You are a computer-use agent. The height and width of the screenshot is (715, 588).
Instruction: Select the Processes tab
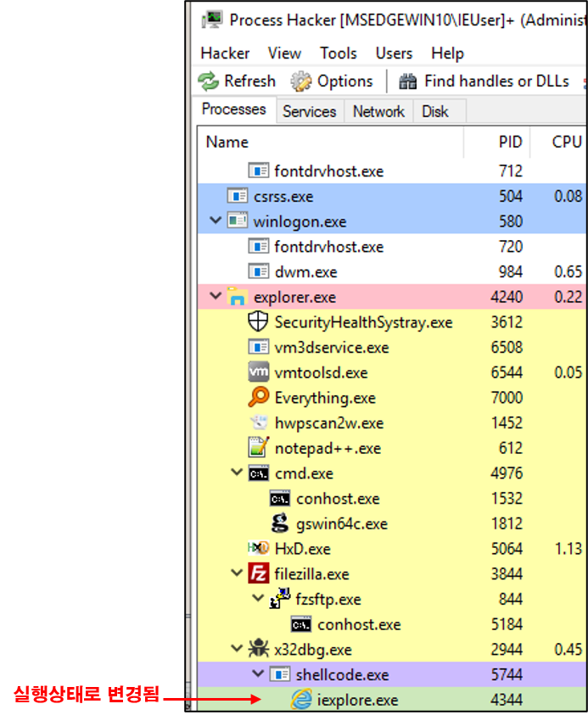click(234, 109)
